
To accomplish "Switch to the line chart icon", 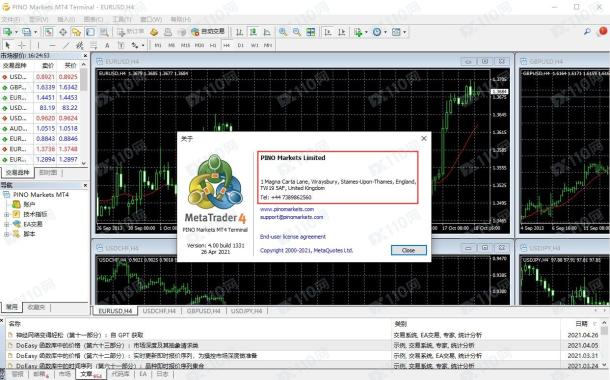I will [267, 32].
